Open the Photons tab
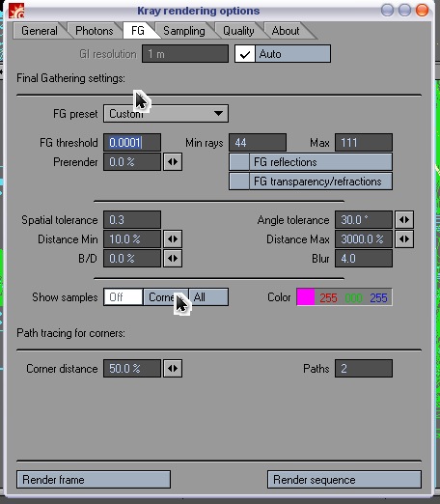The image size is (440, 504). (x=94, y=31)
